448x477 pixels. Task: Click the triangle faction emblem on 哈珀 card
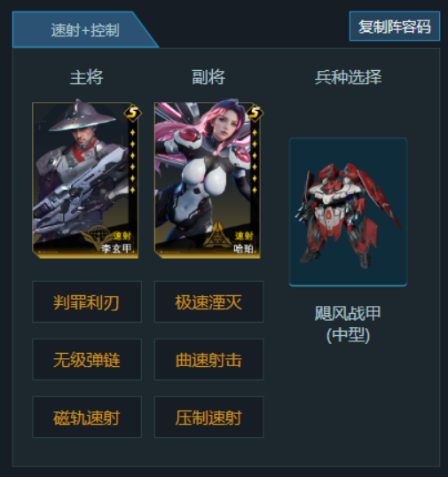pos(218,235)
